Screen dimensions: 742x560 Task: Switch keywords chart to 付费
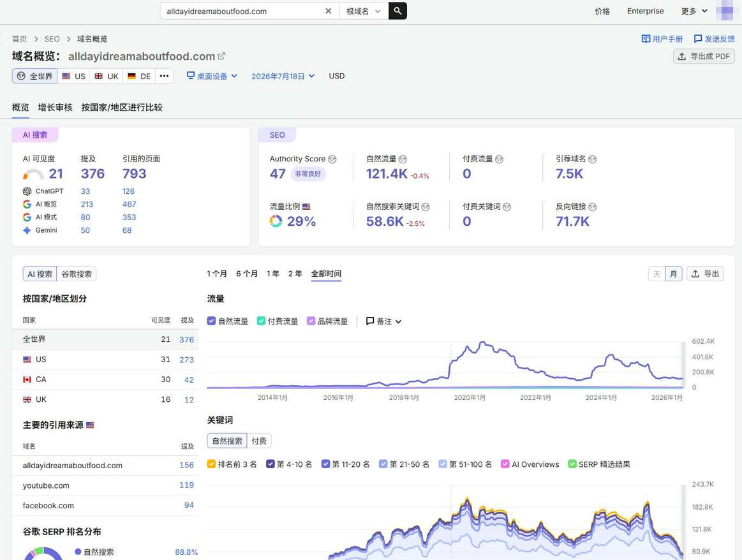tap(259, 441)
